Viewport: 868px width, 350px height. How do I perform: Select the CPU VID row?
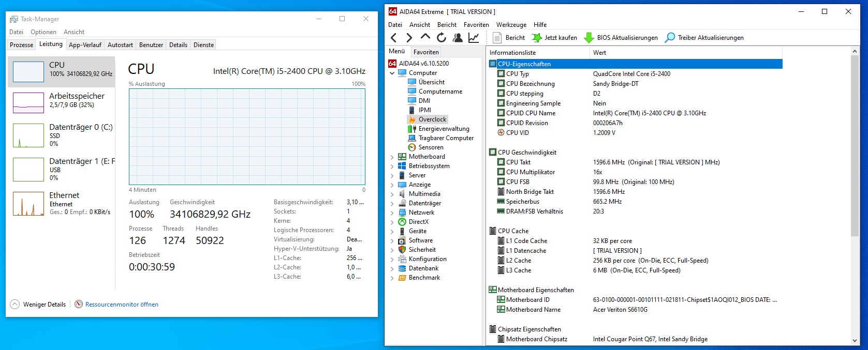pyautogui.click(x=635, y=133)
